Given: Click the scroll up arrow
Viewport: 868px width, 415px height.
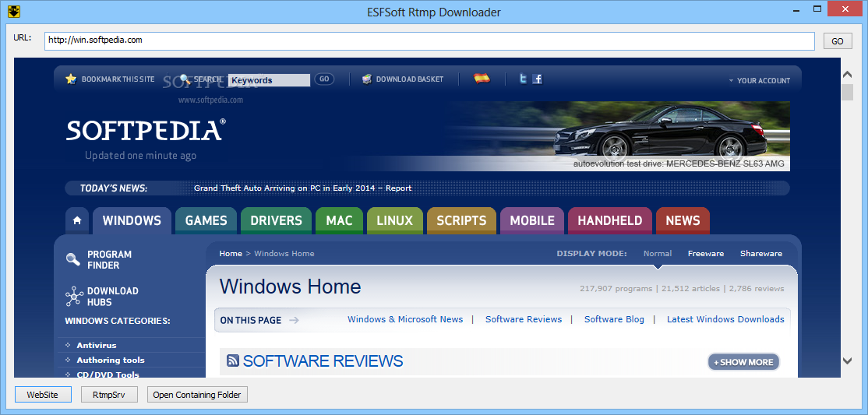Looking at the screenshot, I should click(847, 75).
